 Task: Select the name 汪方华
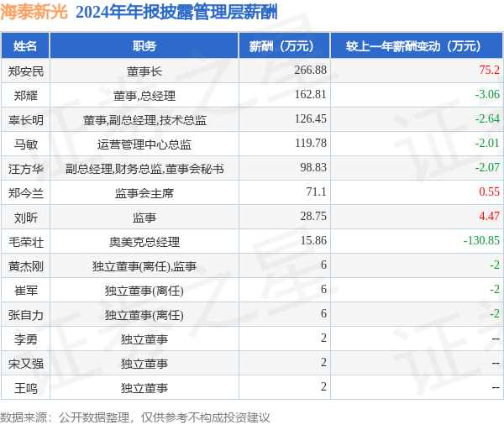coord(25,169)
